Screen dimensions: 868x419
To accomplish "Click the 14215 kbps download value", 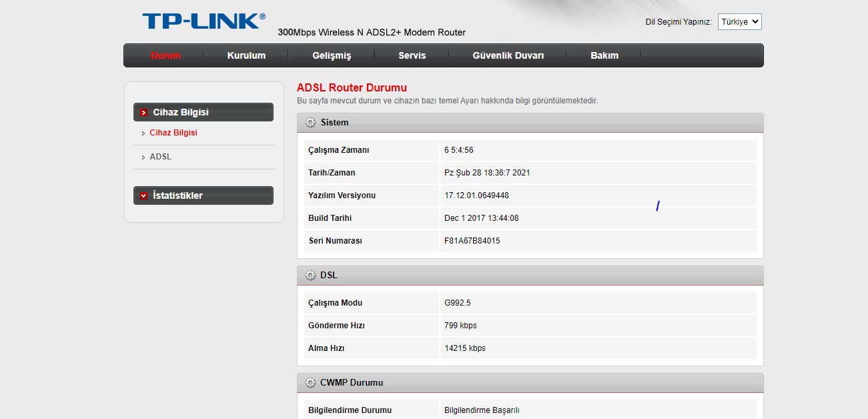I will [465, 348].
